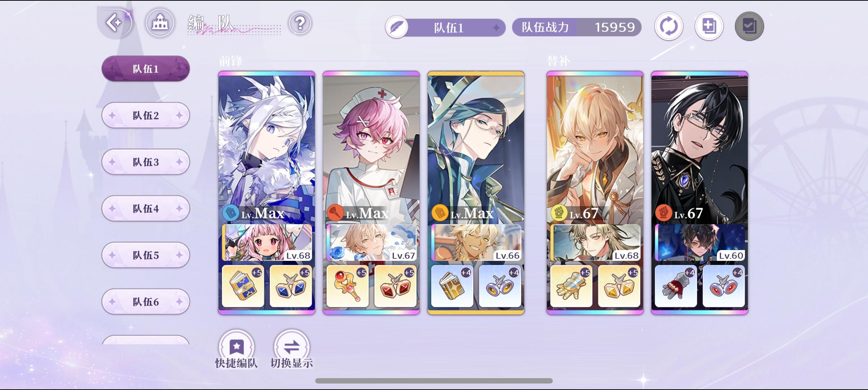Select the blue spellbook equipment +5

point(243,286)
